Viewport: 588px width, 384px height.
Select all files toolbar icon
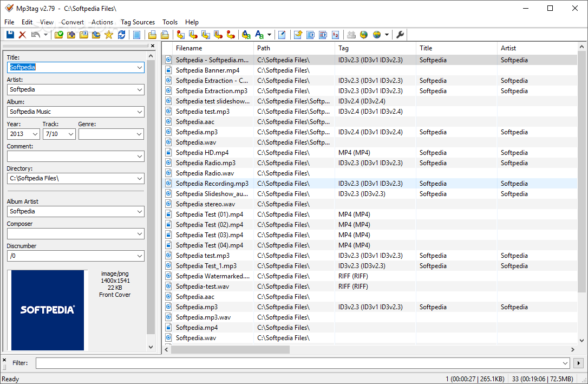coord(137,35)
